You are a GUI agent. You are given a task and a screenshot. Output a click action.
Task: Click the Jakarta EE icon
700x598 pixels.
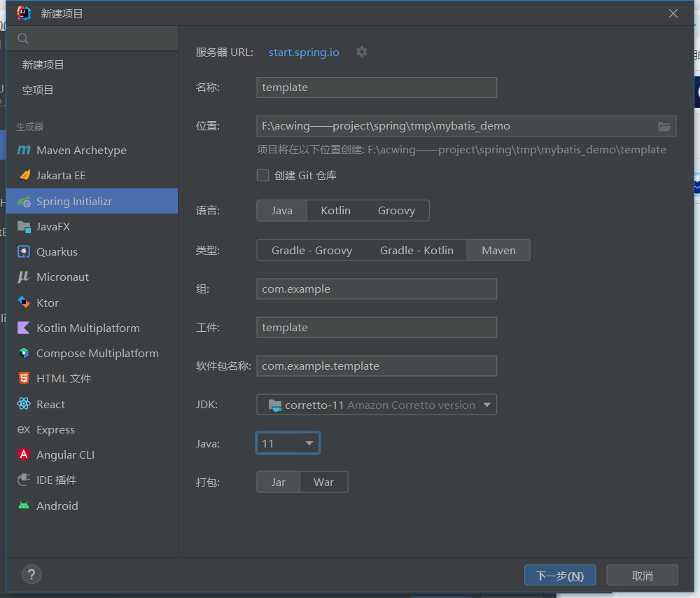[24, 175]
